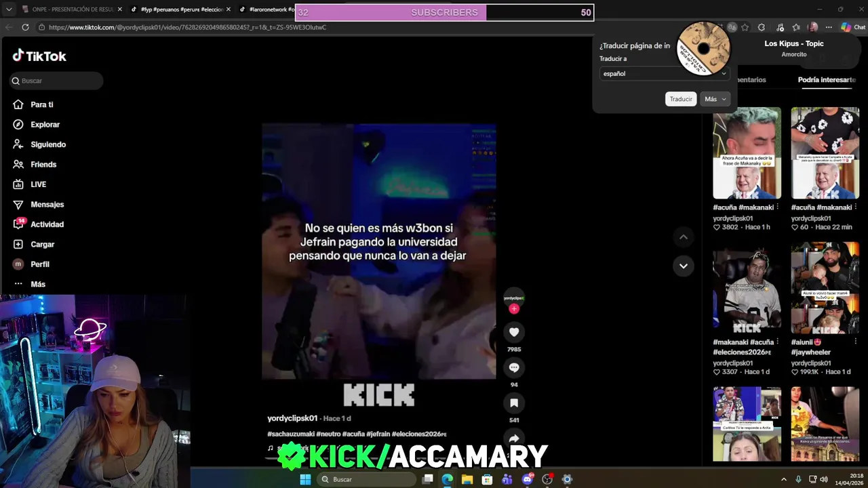Image resolution: width=868 pixels, height=488 pixels.
Task: Click the Windows taskbar Buscar search box
Action: pyautogui.click(x=366, y=479)
